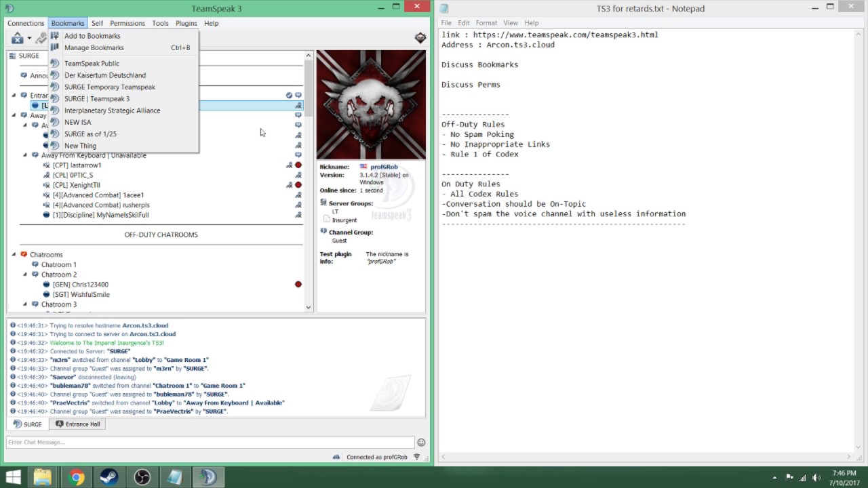Click the Chatrooms channel red icon

coord(24,255)
